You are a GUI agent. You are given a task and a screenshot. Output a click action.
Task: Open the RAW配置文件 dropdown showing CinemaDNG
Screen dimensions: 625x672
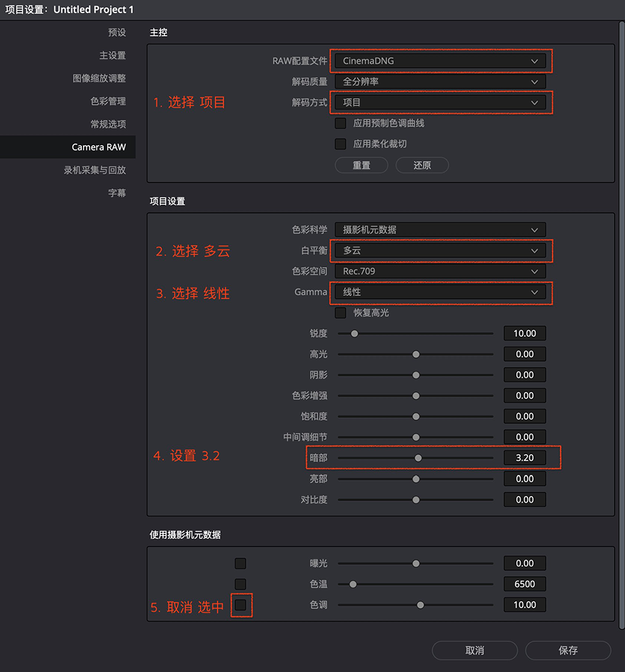tap(441, 61)
